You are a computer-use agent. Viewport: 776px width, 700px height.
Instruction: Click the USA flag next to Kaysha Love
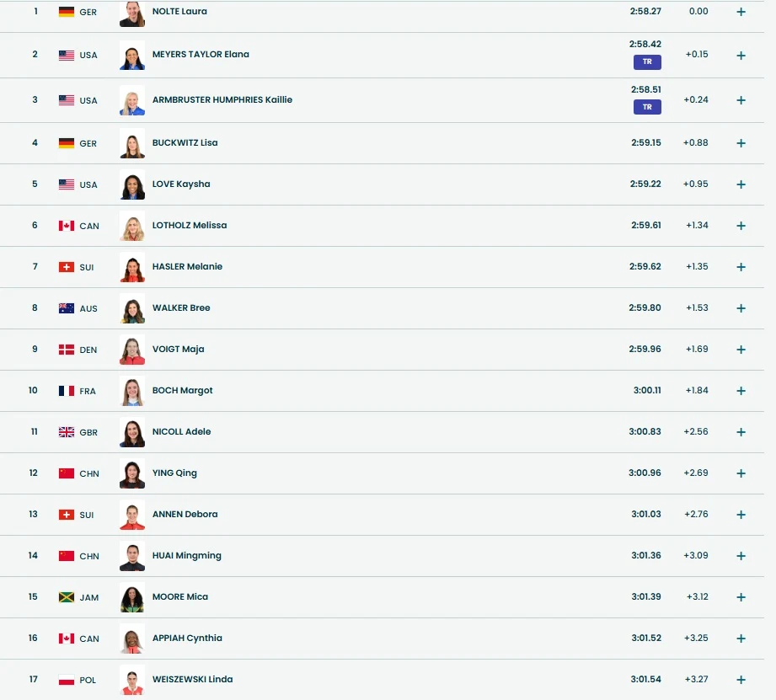click(67, 184)
